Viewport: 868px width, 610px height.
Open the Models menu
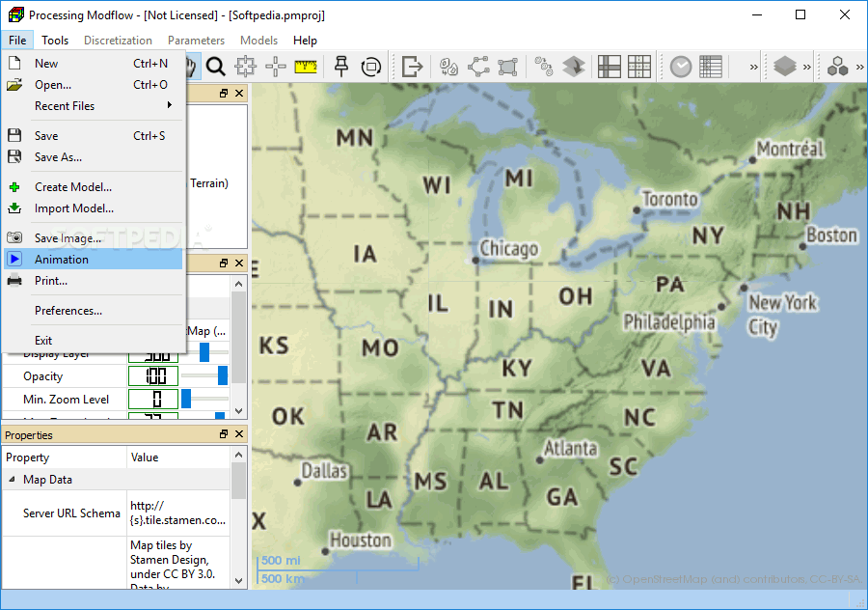click(x=258, y=41)
